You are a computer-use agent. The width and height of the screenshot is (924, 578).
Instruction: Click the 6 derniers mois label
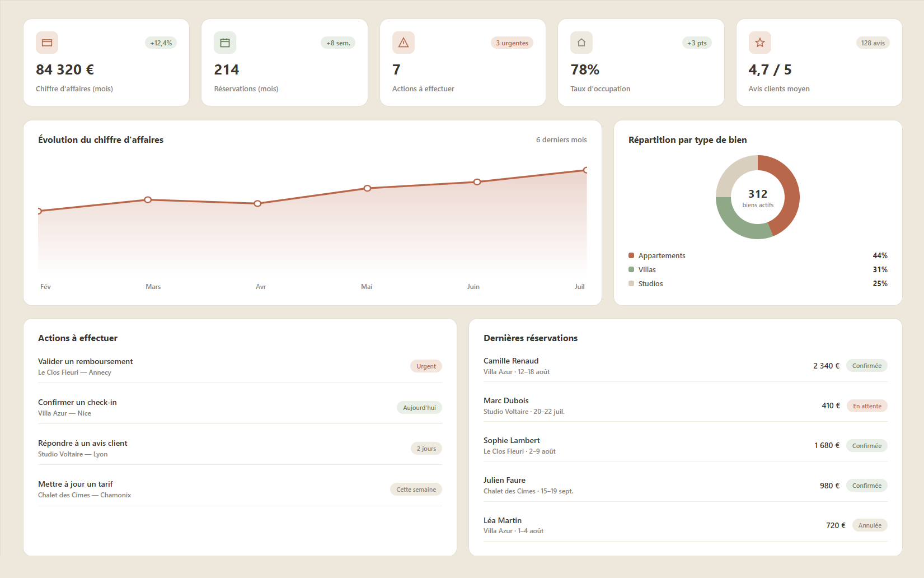pos(561,140)
